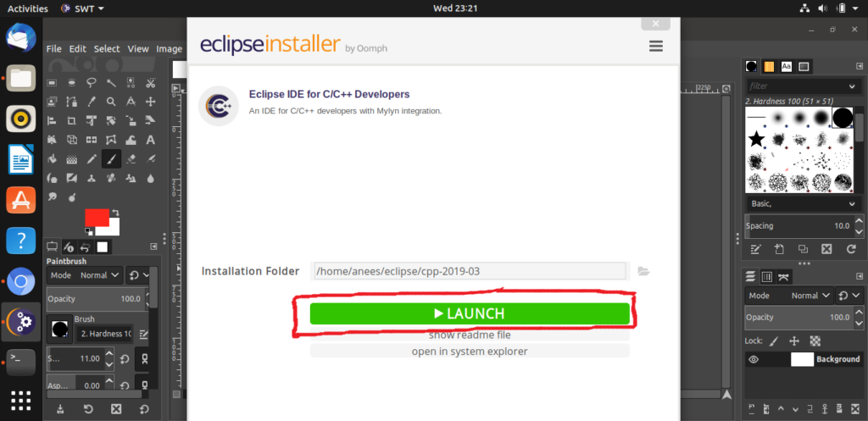The width and height of the screenshot is (868, 421).
Task: Toggle link chain beside the Size field
Action: coord(144,359)
